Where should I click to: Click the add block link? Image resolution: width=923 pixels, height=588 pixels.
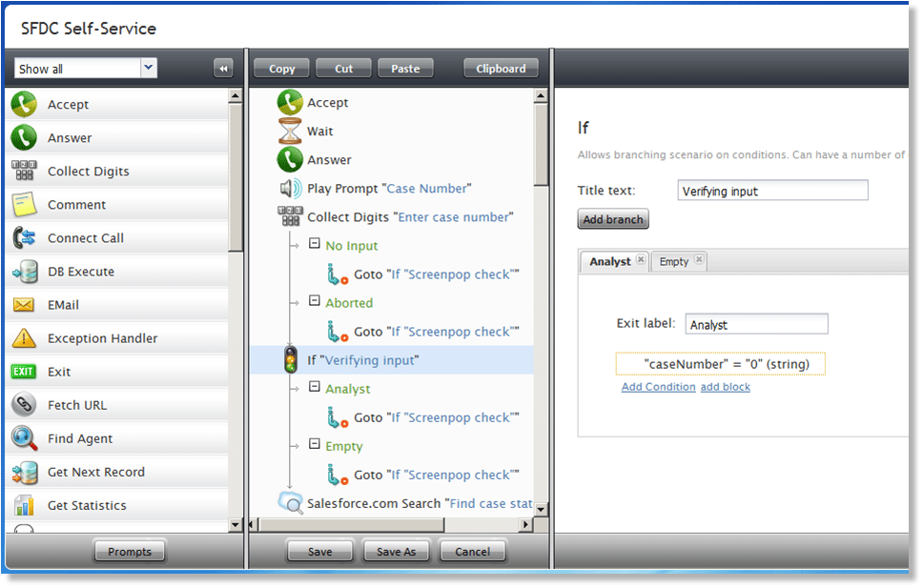coord(726,387)
